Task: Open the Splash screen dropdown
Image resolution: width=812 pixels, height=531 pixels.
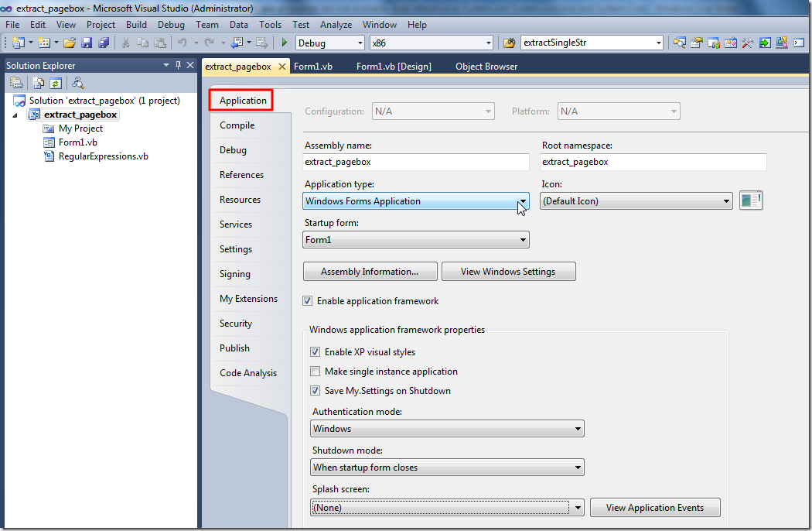Action: (x=448, y=508)
